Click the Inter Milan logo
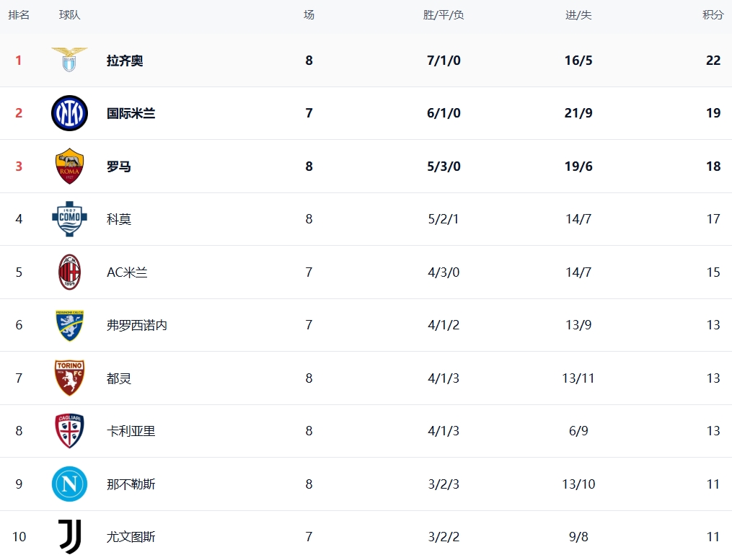Image resolution: width=732 pixels, height=560 pixels. [69, 113]
